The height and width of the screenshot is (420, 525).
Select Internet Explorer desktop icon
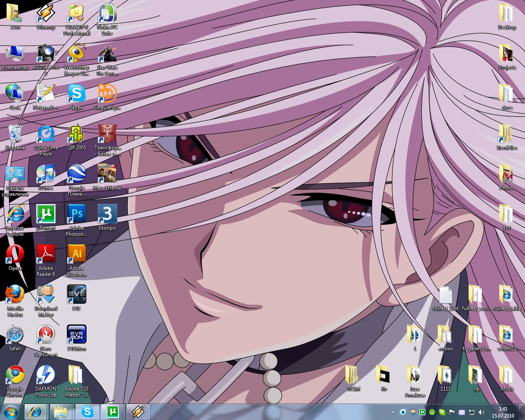(x=15, y=221)
